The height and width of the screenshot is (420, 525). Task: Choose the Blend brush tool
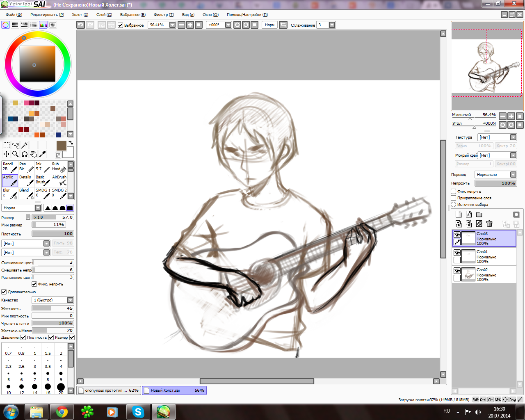26,193
